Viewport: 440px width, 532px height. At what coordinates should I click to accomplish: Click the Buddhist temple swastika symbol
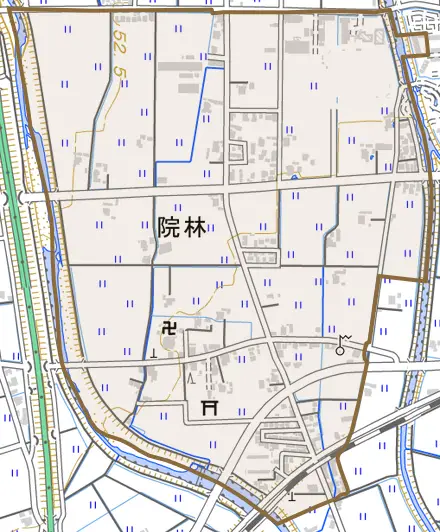[169, 328]
